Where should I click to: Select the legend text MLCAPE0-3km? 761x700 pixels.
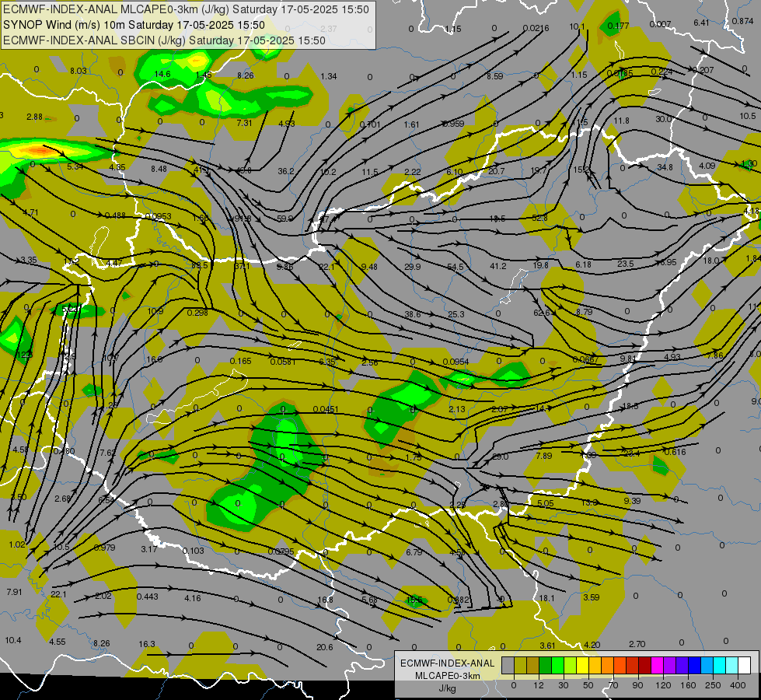pyautogui.click(x=447, y=676)
